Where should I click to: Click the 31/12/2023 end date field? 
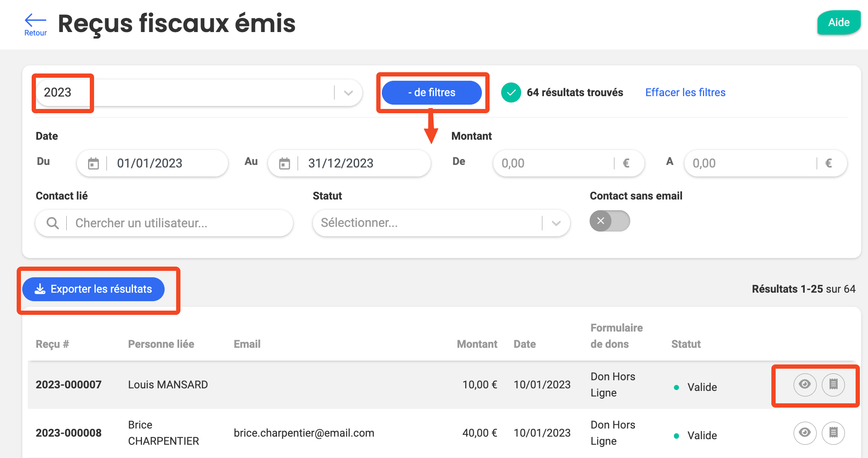point(349,163)
